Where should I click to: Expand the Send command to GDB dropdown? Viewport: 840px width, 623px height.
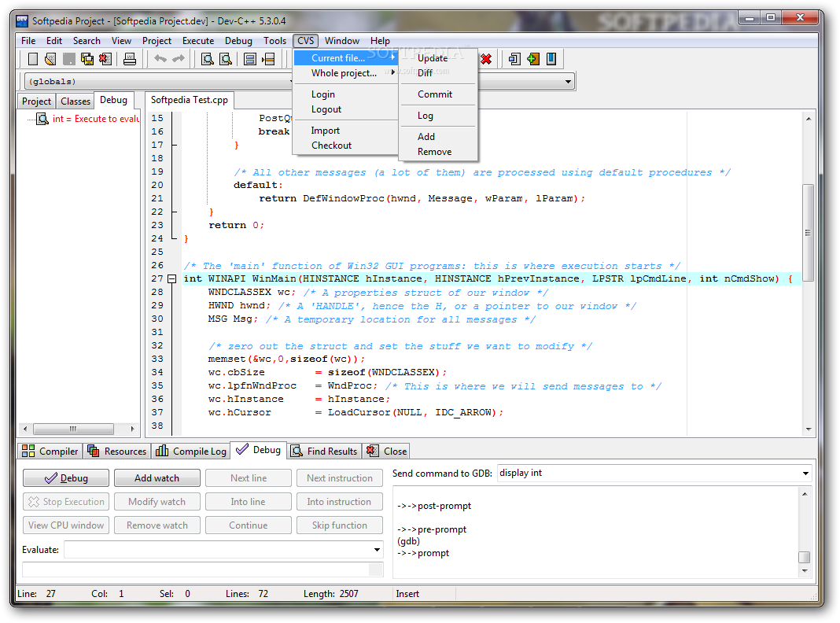[805, 474]
